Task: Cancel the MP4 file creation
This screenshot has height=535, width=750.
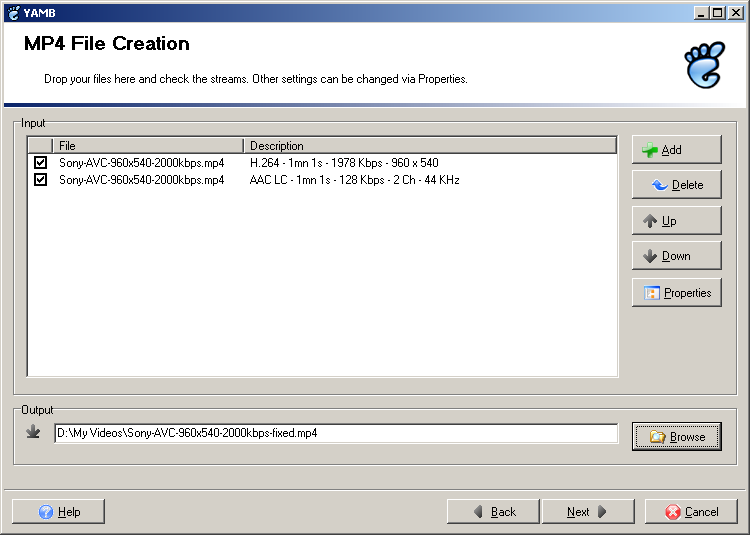Action: point(691,512)
